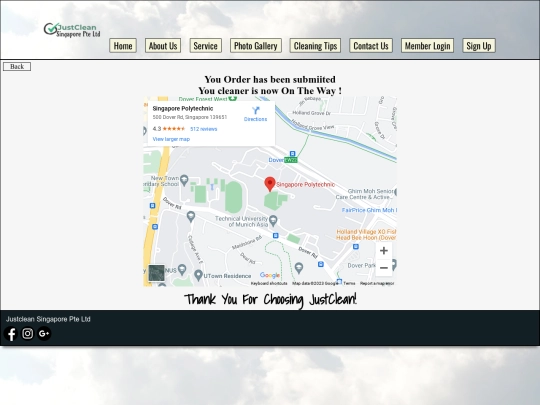
Task: Click Thank You For Choosing JustClean text
Action: 270,299
